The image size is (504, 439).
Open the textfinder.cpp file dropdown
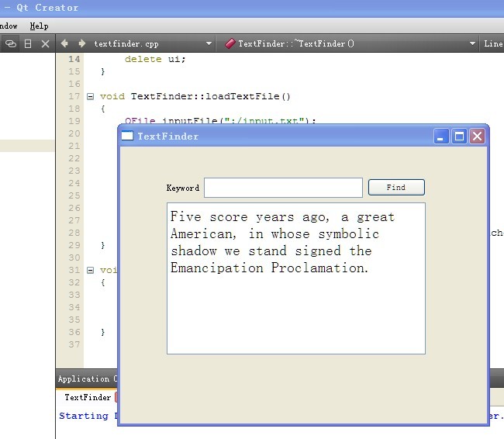209,44
